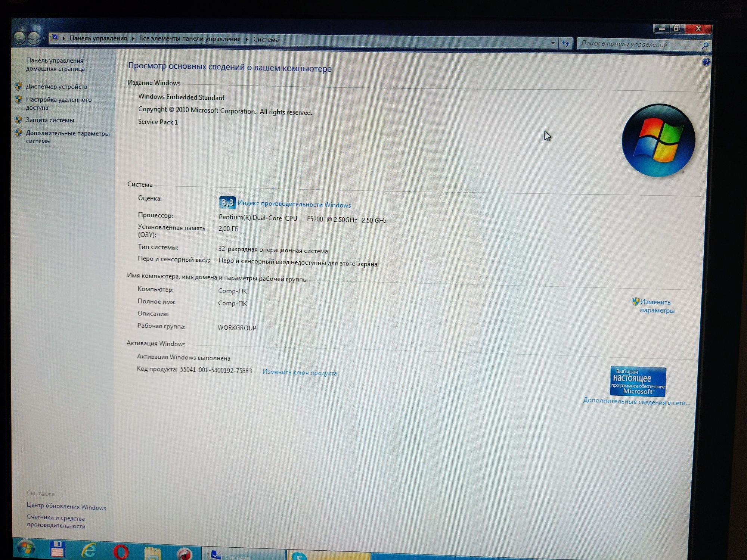Open Device Manager (Диспетчер устройств)

(56, 87)
